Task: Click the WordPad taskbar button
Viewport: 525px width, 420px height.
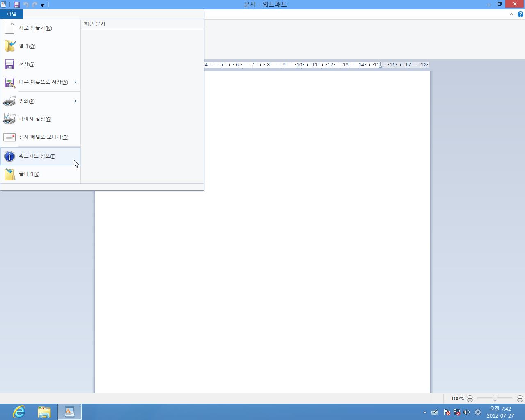Action: point(70,412)
